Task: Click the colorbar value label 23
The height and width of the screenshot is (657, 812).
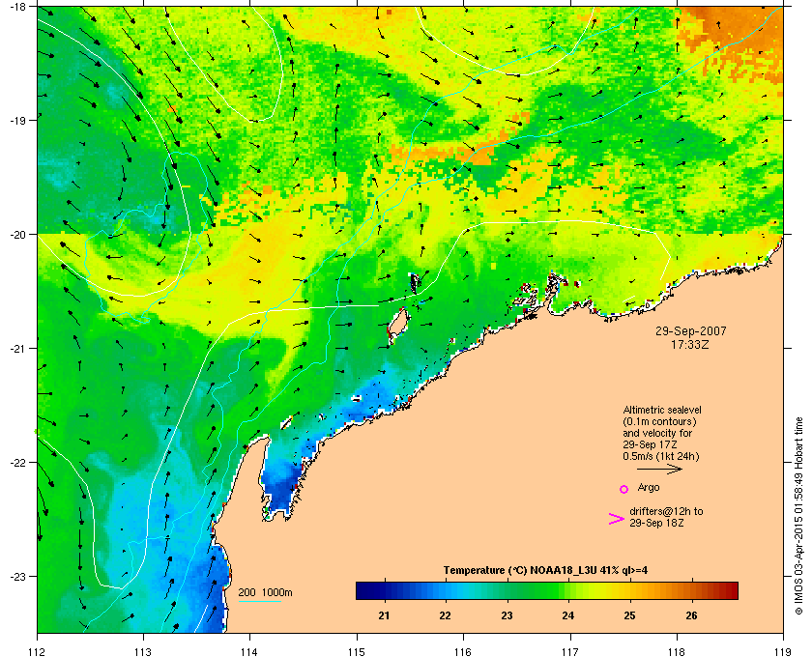Action: coord(507,616)
